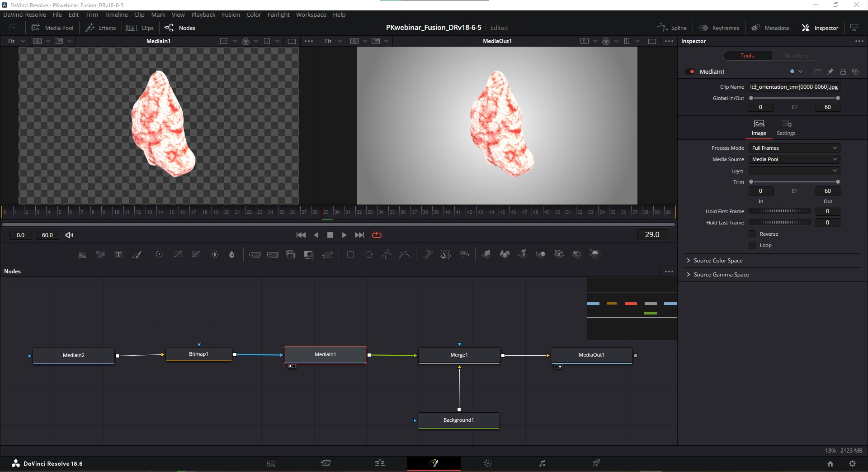Toggle the Inspector panel button
Screen dimensions: 868x472
pos(820,28)
